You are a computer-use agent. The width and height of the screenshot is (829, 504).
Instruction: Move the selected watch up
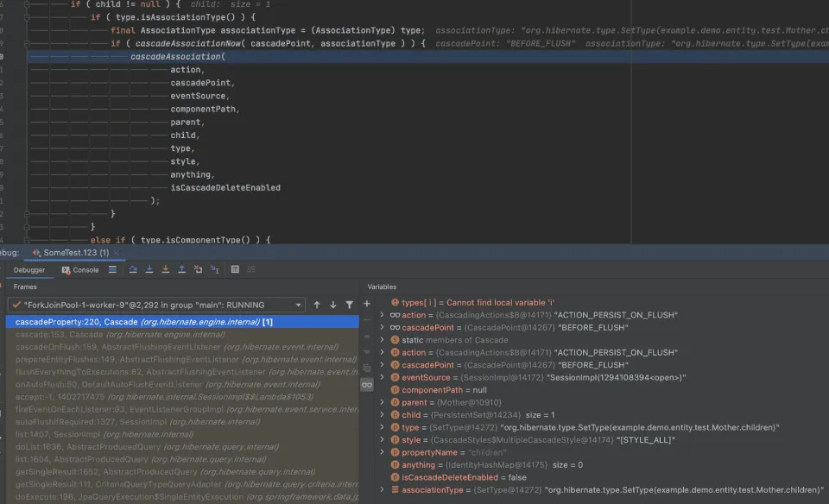tap(367, 336)
